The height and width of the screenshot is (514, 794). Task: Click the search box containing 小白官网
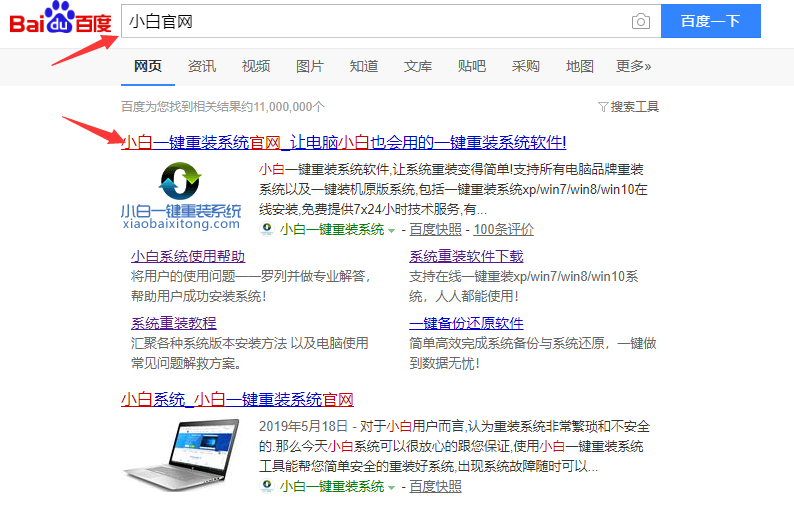tap(391, 21)
